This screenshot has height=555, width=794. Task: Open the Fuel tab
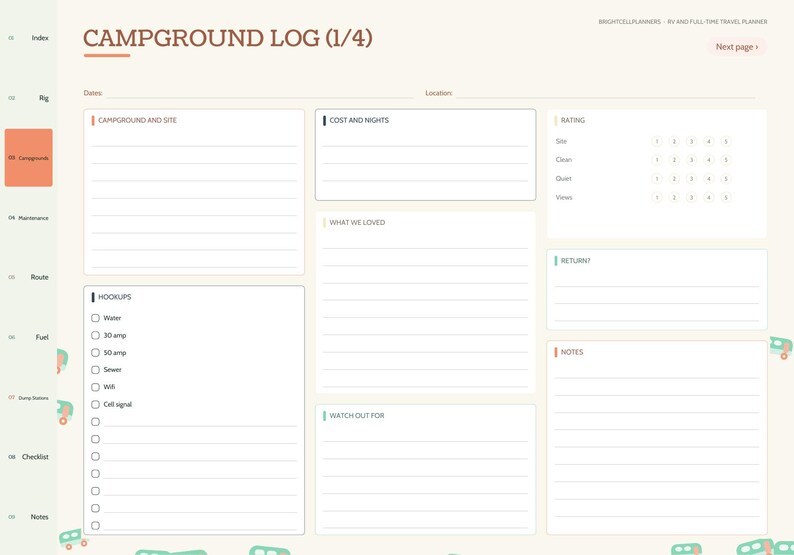click(x=28, y=337)
